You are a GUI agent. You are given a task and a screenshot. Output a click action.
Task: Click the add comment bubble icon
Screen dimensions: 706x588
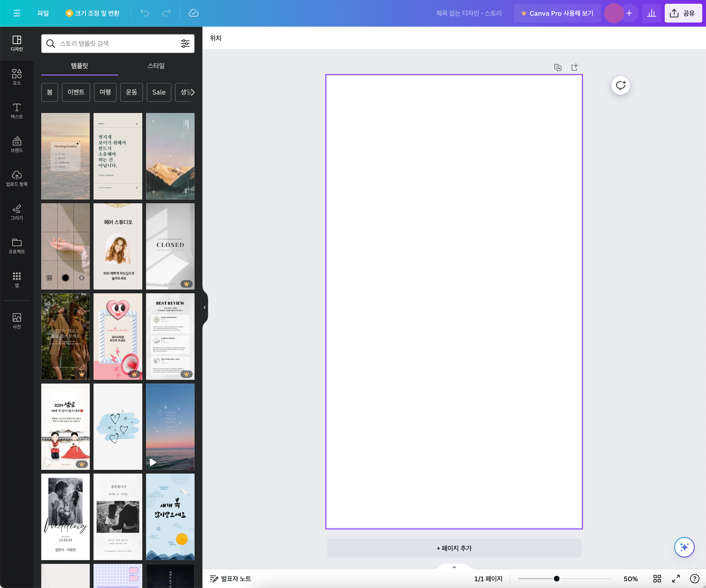[x=620, y=85]
